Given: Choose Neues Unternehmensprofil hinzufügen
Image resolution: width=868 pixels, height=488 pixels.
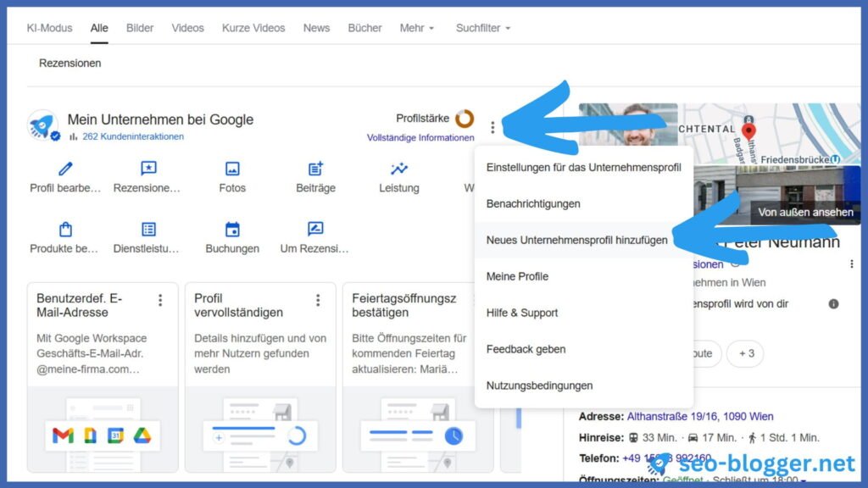Looking at the screenshot, I should pos(583,240).
